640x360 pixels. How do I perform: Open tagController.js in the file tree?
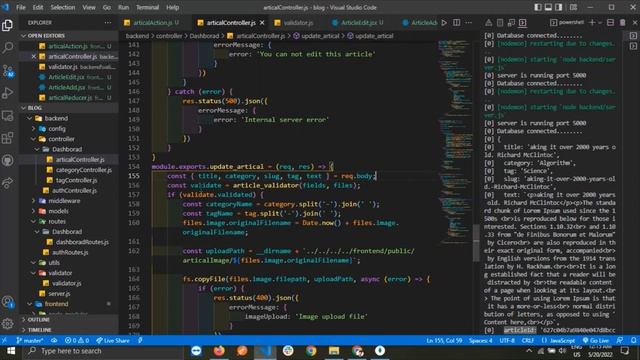click(x=76, y=180)
